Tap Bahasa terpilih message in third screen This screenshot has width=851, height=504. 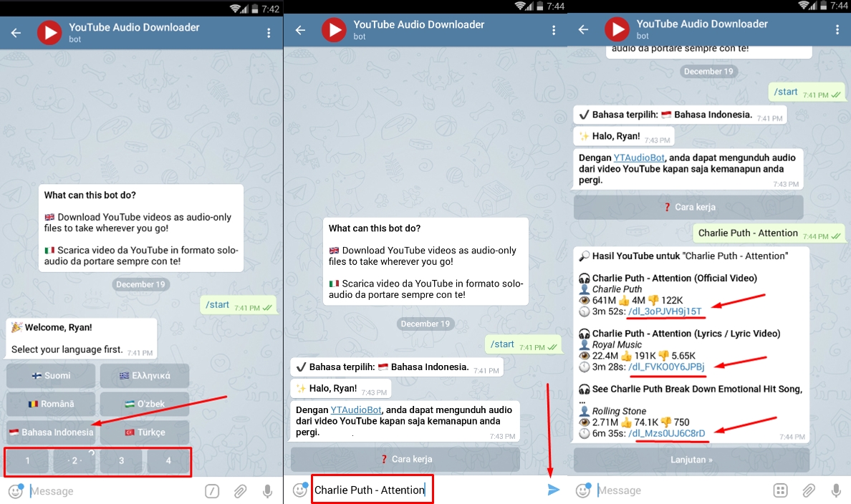pyautogui.click(x=680, y=115)
